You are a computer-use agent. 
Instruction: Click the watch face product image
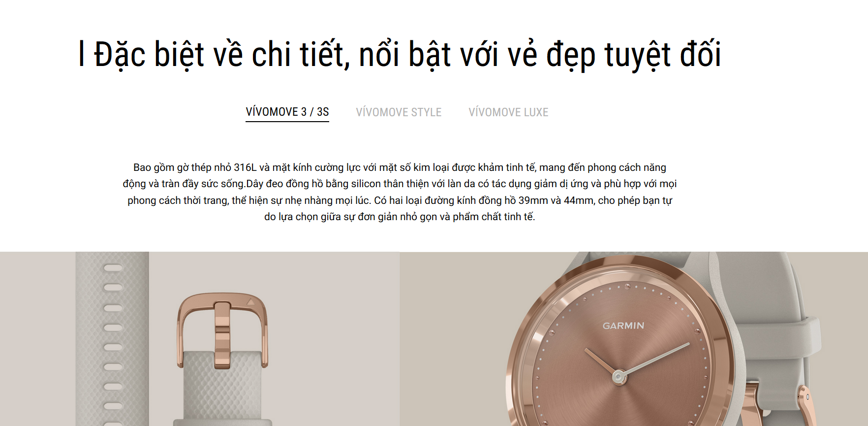tap(634, 339)
